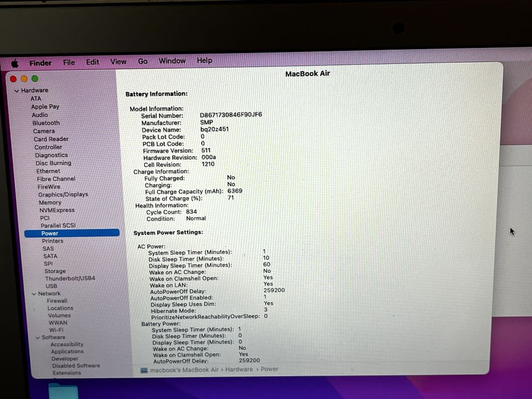Select Accessibility under Software
The image size is (532, 399).
point(67,344)
